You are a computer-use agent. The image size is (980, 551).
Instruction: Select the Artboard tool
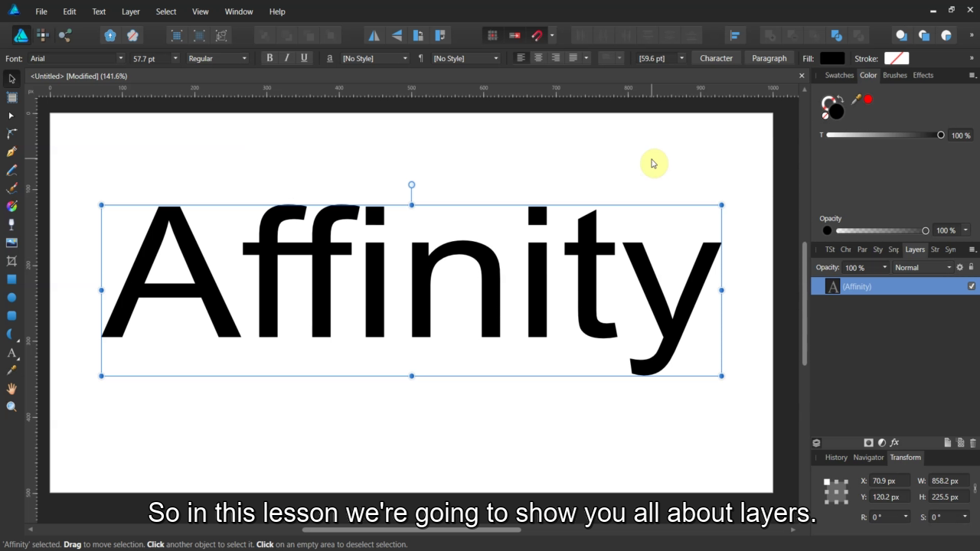11,97
